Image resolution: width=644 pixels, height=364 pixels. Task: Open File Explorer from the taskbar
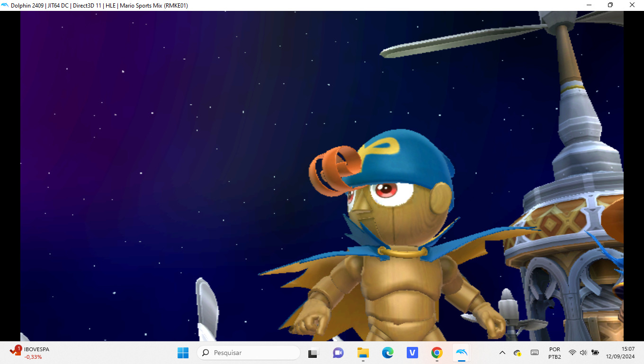coord(363,352)
